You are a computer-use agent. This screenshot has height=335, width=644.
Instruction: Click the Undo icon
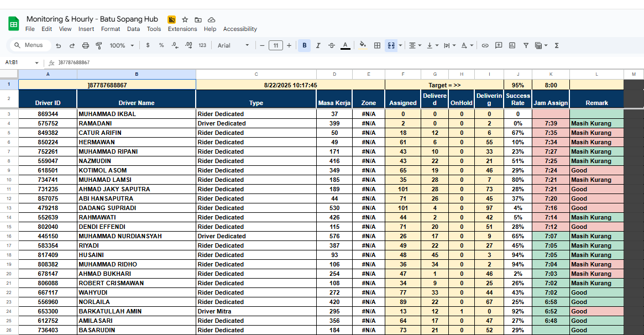point(59,45)
